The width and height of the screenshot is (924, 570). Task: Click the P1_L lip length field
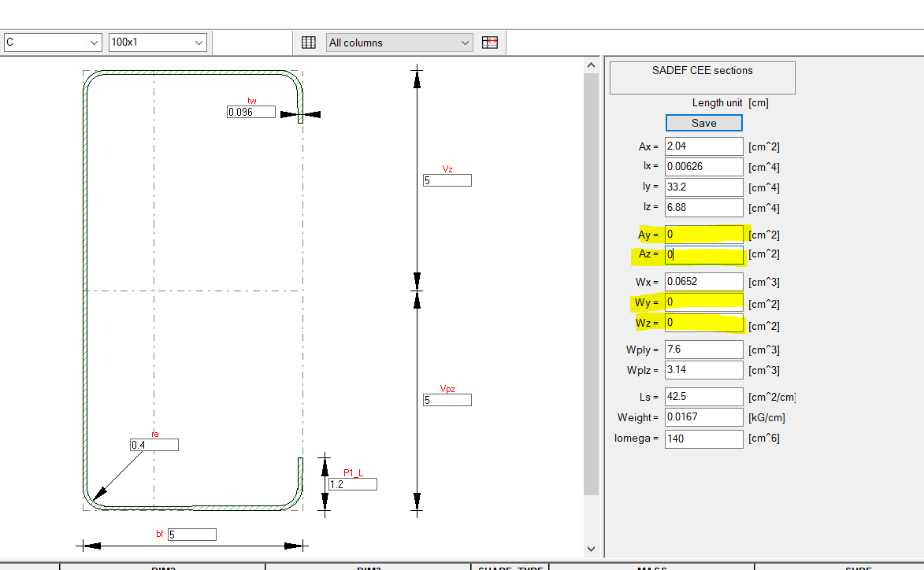pyautogui.click(x=353, y=484)
